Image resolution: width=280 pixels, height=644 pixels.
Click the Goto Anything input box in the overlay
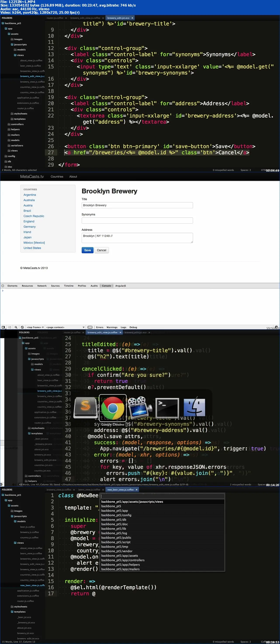tap(162, 497)
